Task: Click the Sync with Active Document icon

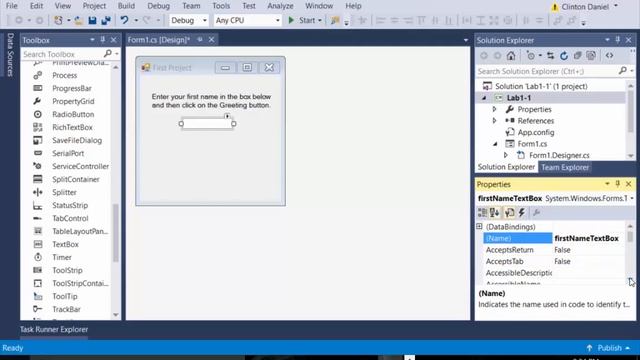Action: tap(551, 56)
